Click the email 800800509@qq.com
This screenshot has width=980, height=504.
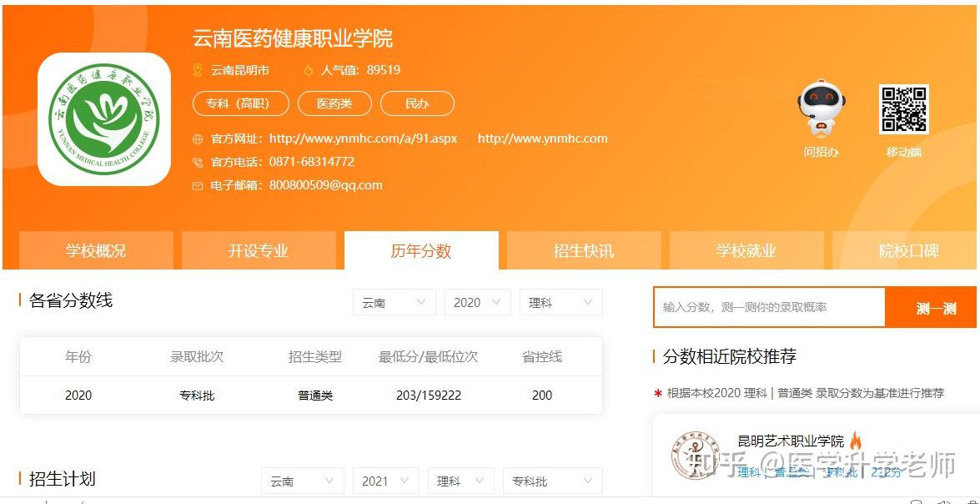[325, 185]
